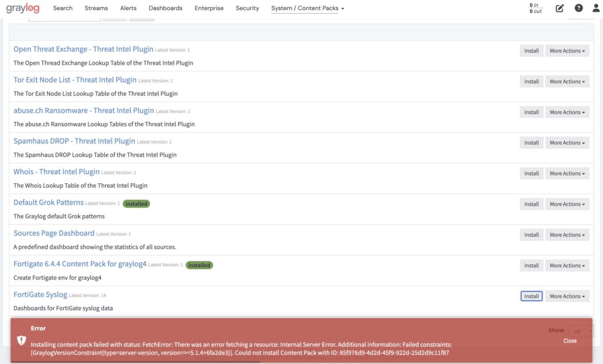Open FortiGate Syslog pack link
603x364 pixels.
click(41, 294)
